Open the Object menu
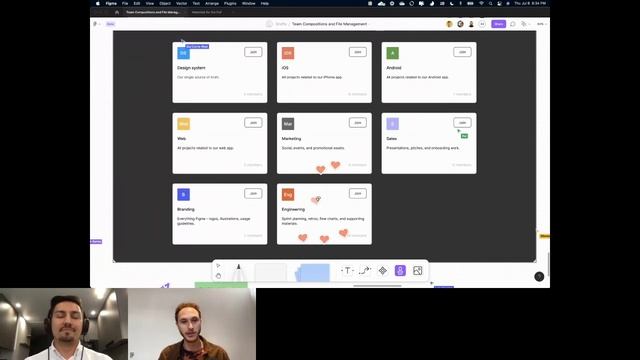 tap(165, 3)
